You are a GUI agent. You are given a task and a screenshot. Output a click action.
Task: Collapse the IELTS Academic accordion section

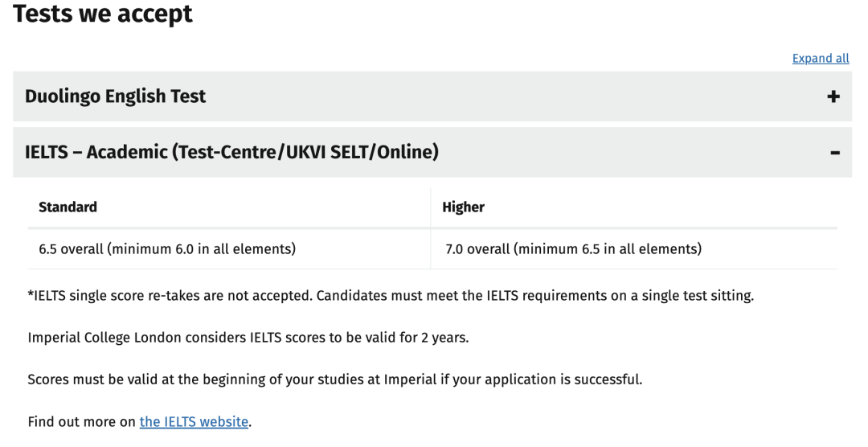432,152
